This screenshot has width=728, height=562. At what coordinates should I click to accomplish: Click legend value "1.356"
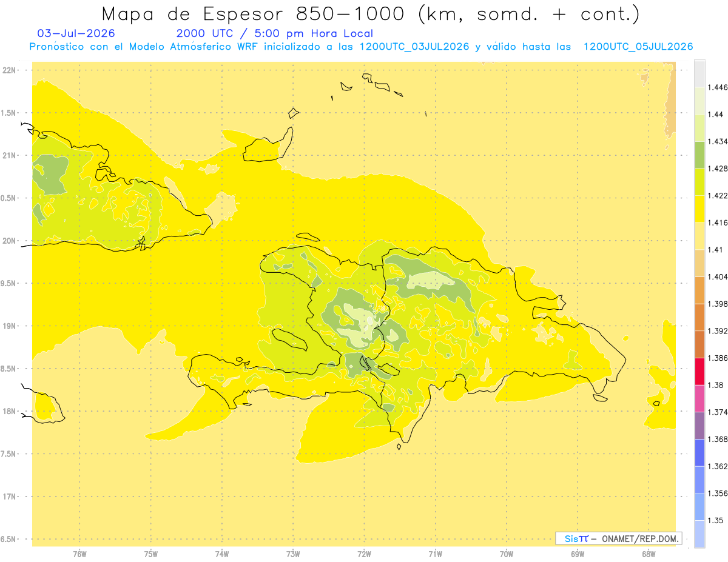point(718,493)
